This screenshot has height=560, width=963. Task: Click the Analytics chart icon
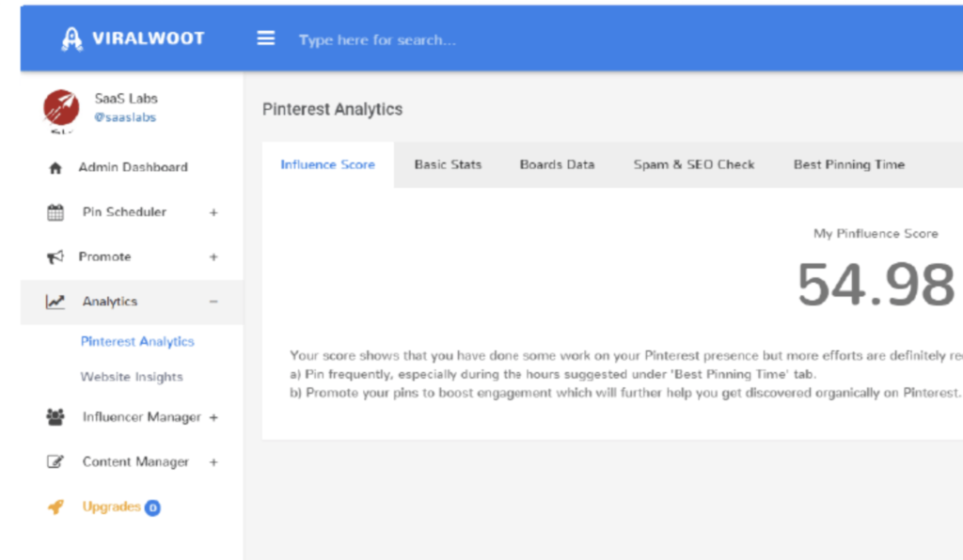pos(54,302)
